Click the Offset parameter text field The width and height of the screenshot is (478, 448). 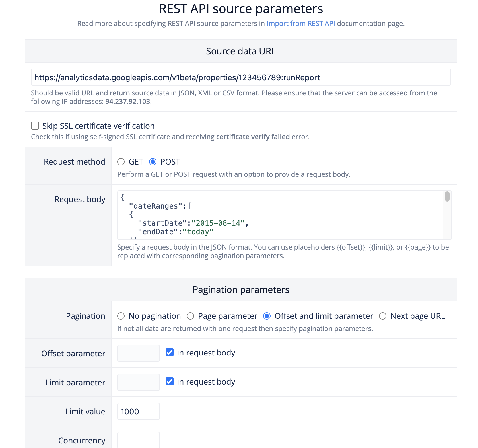pos(138,353)
